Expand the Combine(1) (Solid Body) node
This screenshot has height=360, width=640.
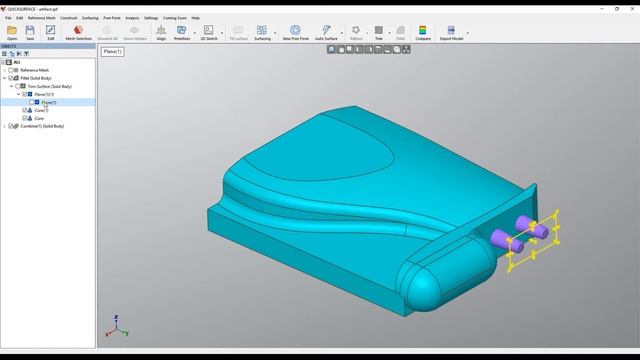(x=4, y=126)
